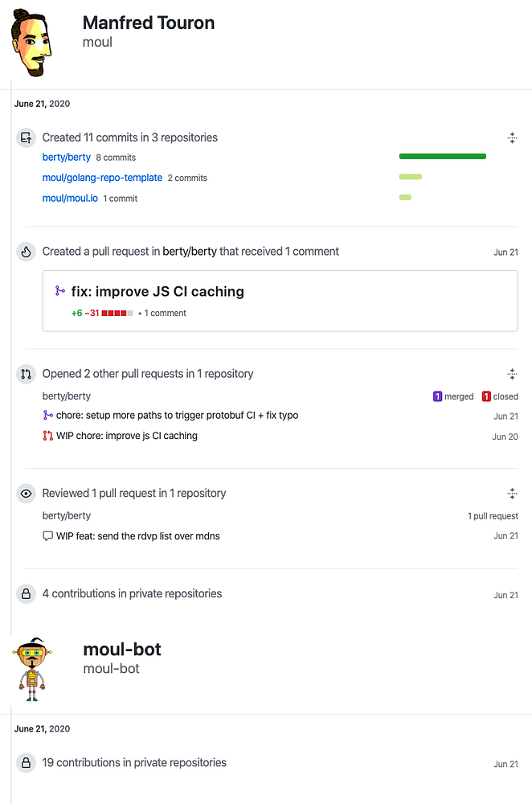Open the moul/moul.io repository link
532x804 pixels.
pos(70,198)
